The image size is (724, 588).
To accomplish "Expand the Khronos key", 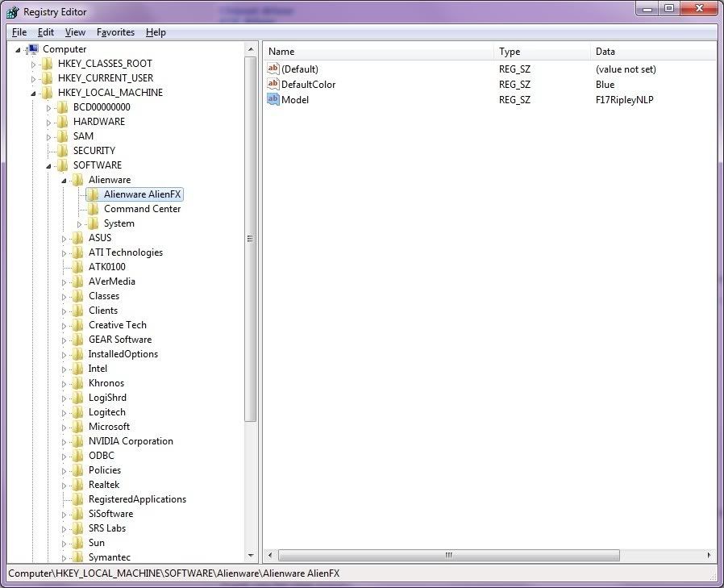I will (64, 384).
